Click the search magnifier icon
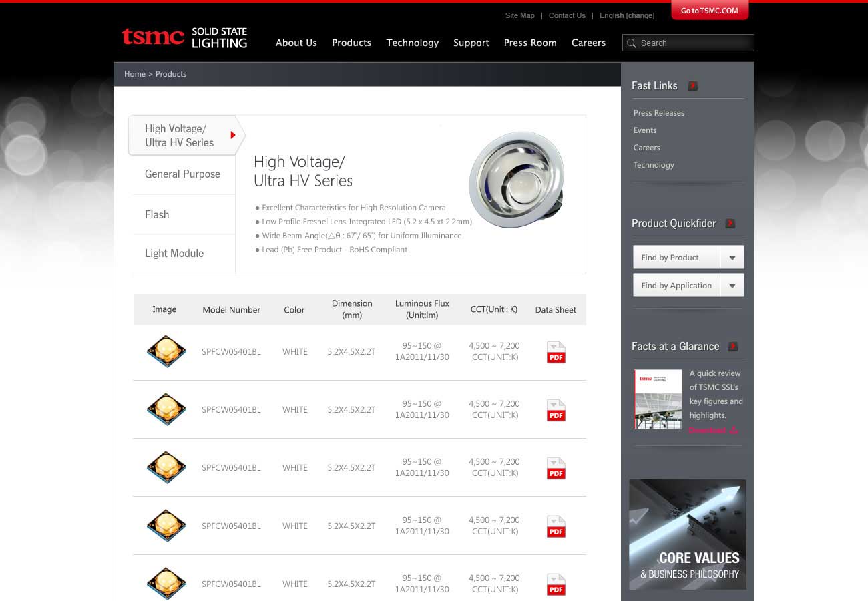This screenshot has height=601, width=868. (631, 43)
